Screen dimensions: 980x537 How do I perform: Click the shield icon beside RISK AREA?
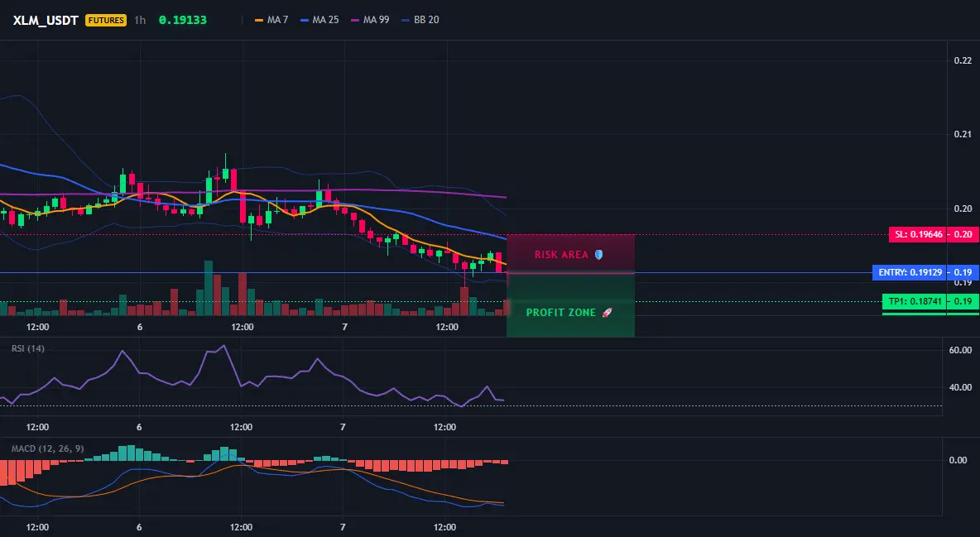click(x=598, y=255)
